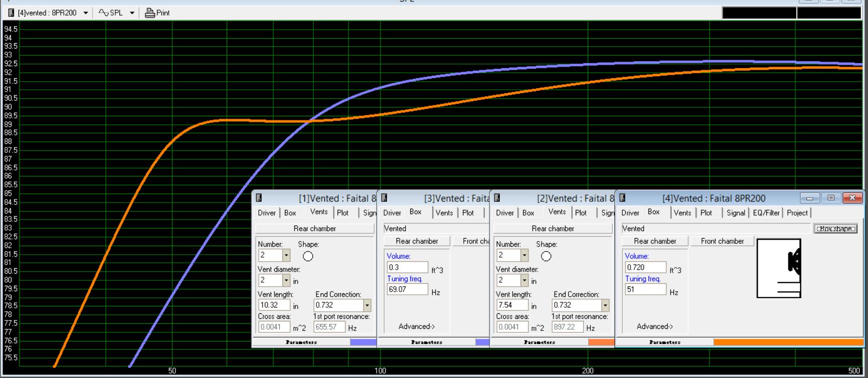
Task: Click the title bar icon of window [3]Vented
Action: coord(384,198)
